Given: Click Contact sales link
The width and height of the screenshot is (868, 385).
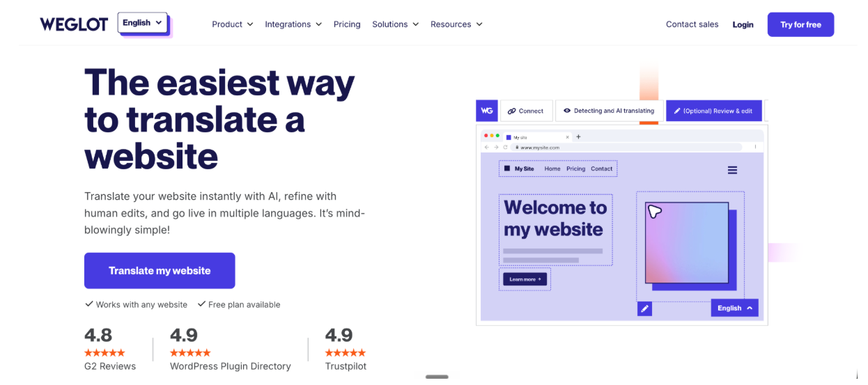Looking at the screenshot, I should 692,24.
